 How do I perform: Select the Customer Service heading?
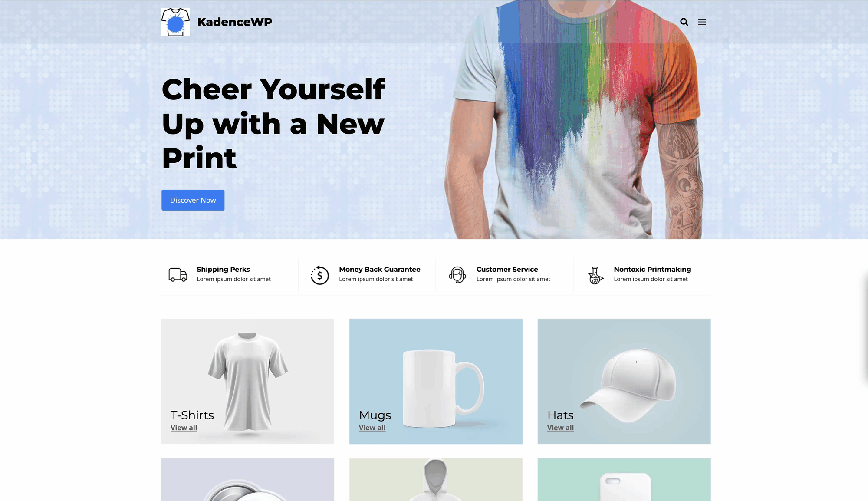coord(507,269)
